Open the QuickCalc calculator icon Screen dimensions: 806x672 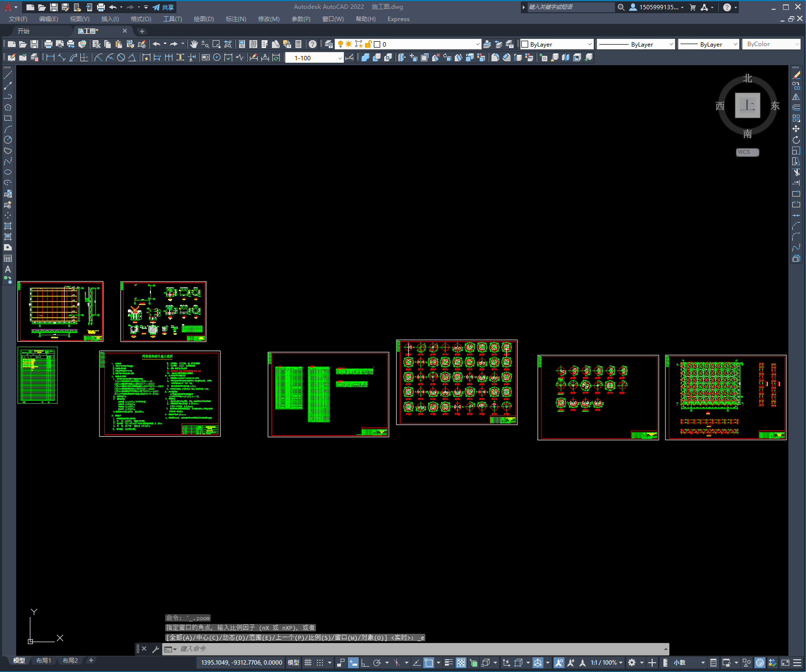pos(298,44)
